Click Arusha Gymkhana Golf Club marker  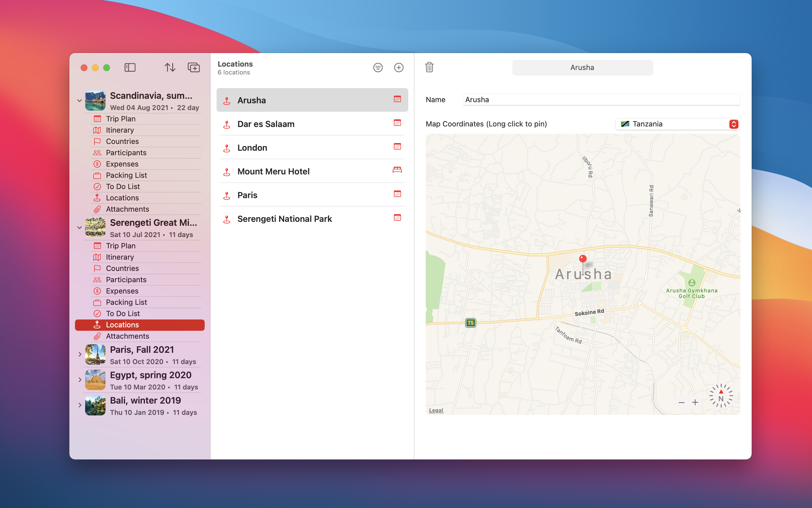pos(692,283)
